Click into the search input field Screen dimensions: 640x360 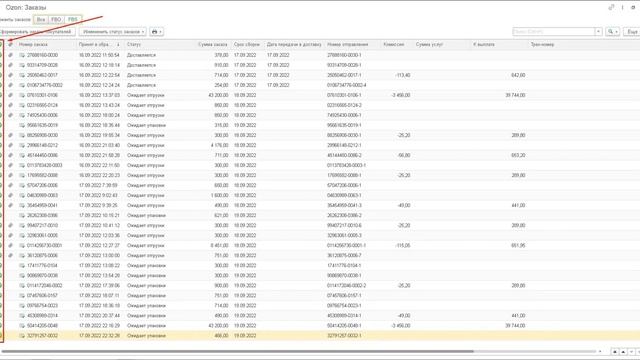(x=553, y=31)
